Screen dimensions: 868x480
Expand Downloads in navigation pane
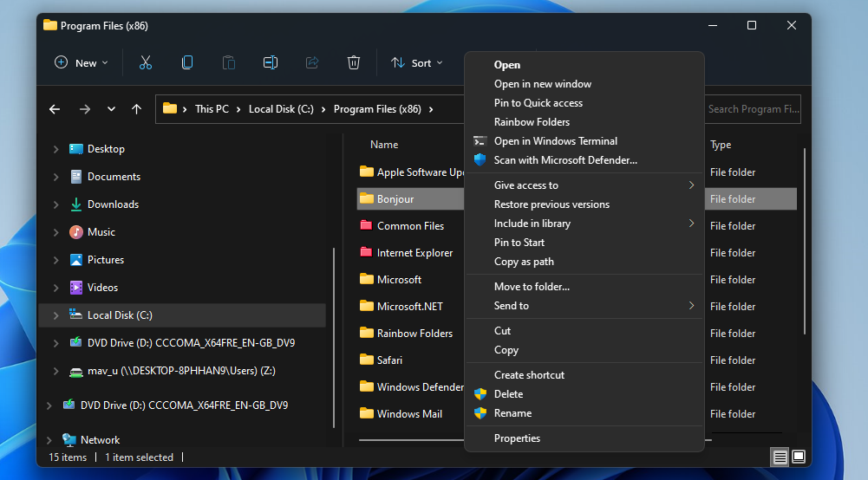[55, 204]
